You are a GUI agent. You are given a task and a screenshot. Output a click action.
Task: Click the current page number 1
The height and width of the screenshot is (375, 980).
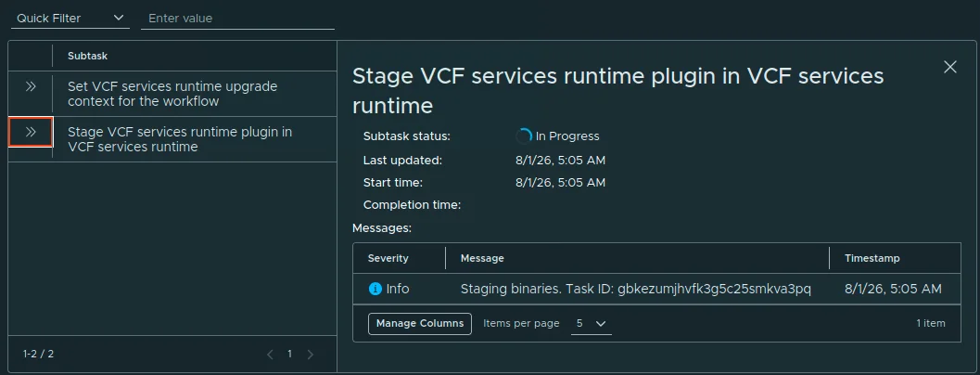pos(289,354)
